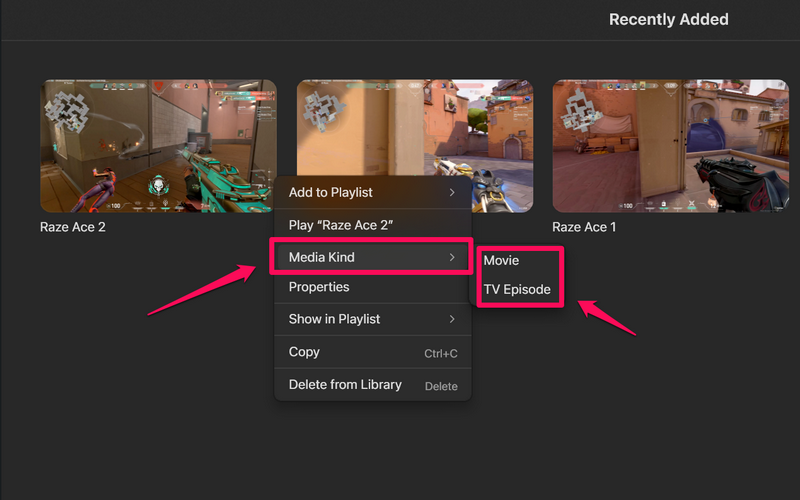Click the Add to Playlist chevron arrow

click(452, 192)
